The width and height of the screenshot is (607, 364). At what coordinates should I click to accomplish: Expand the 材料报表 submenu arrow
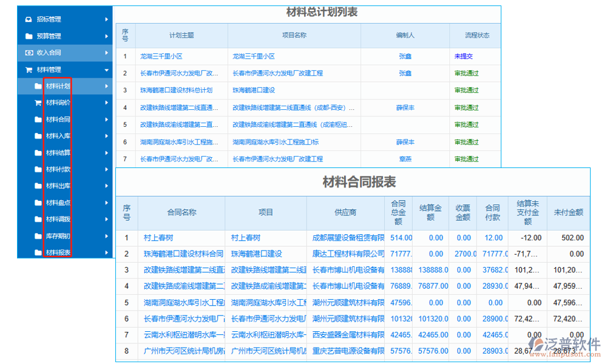click(107, 252)
